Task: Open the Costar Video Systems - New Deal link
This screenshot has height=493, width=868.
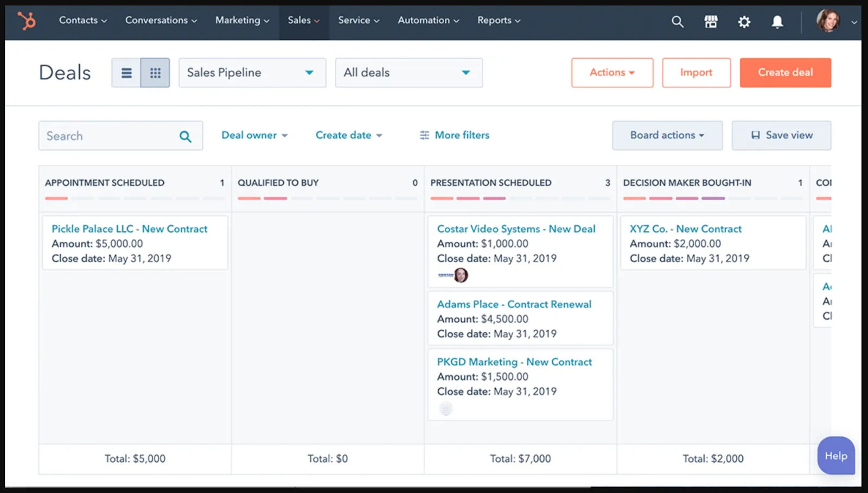Action: 516,229
